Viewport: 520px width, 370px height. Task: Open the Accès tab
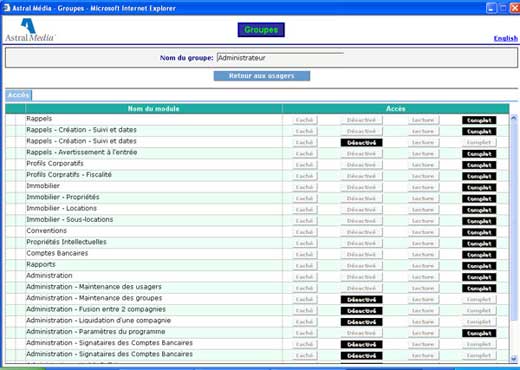19,95
